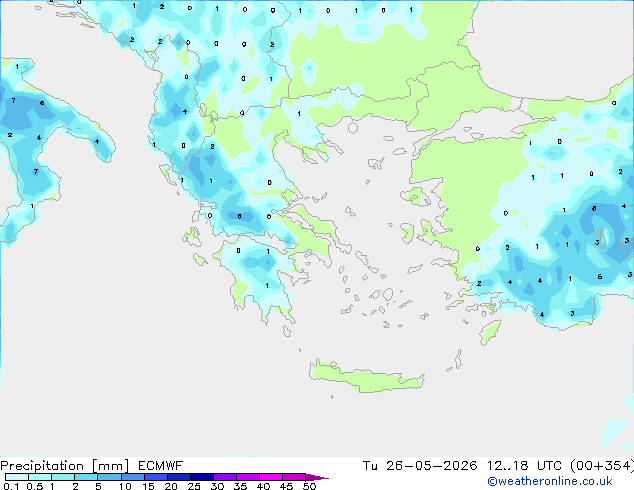Pick the legend swatch between 5 and 10

pyautogui.click(x=109, y=477)
